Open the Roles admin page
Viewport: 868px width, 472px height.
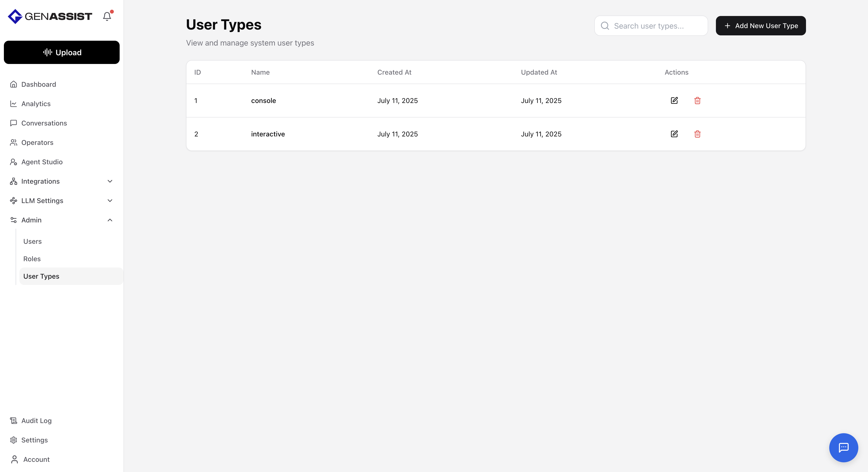click(x=32, y=259)
